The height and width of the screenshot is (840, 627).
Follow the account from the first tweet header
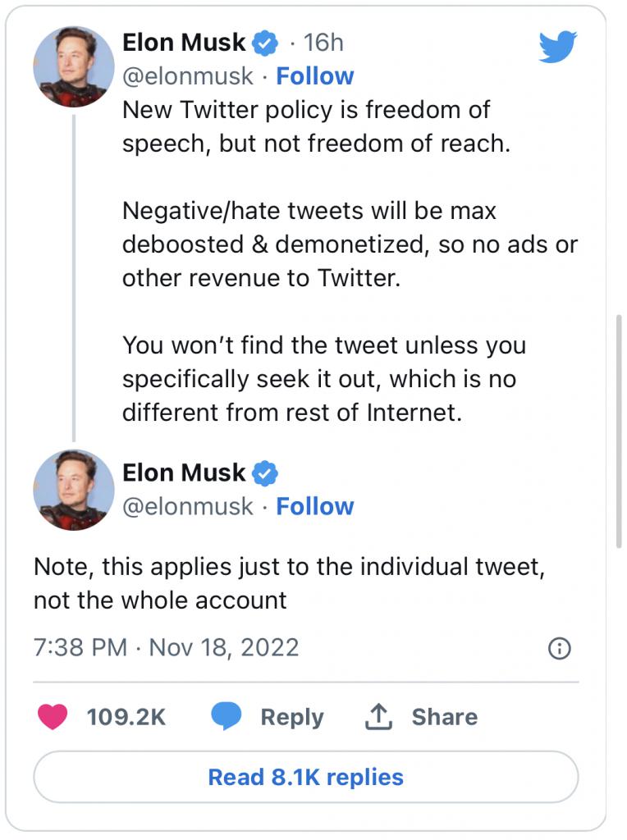pos(314,76)
